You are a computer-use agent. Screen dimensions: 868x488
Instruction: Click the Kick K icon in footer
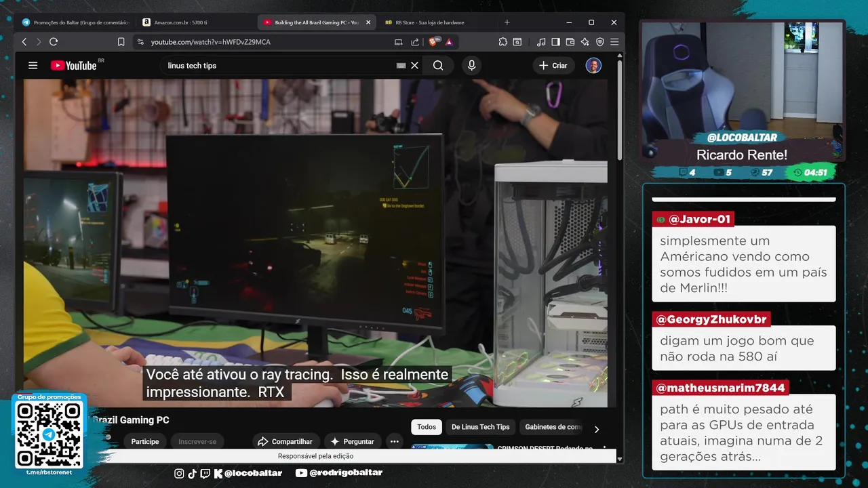[218, 473]
